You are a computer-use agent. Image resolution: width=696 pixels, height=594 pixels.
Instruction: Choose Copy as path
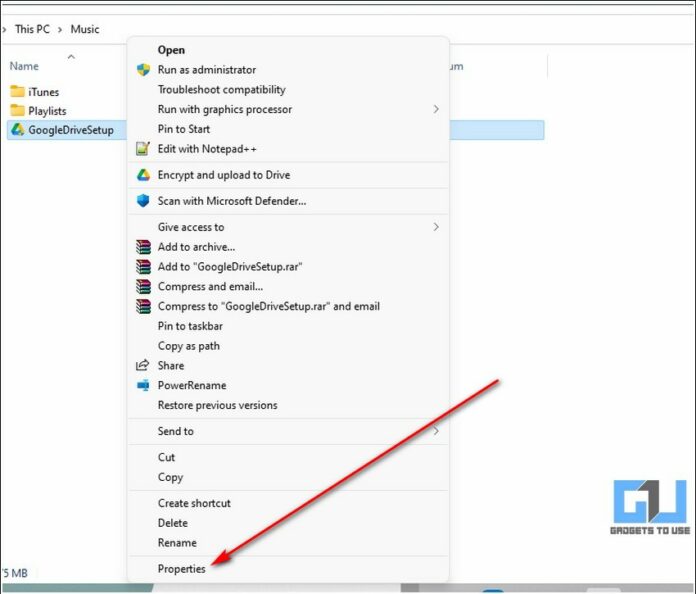(189, 346)
